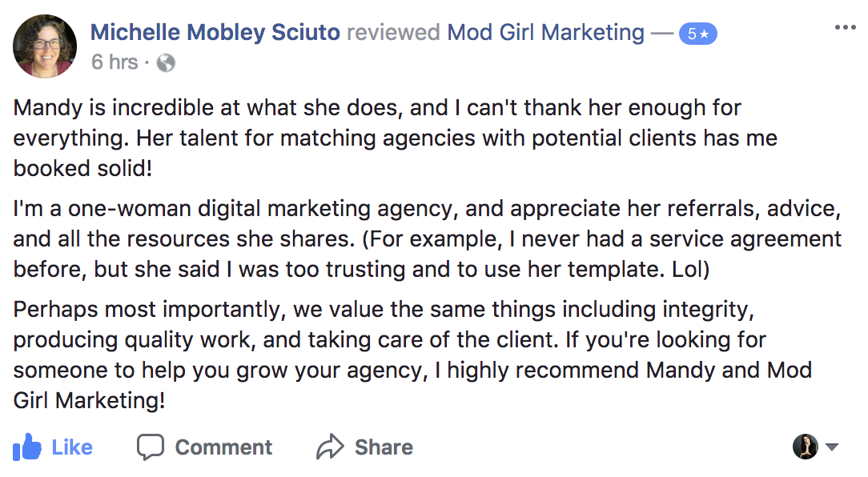The image size is (868, 477).
Task: Click the word "reviewed" in the post header
Action: click(x=393, y=33)
